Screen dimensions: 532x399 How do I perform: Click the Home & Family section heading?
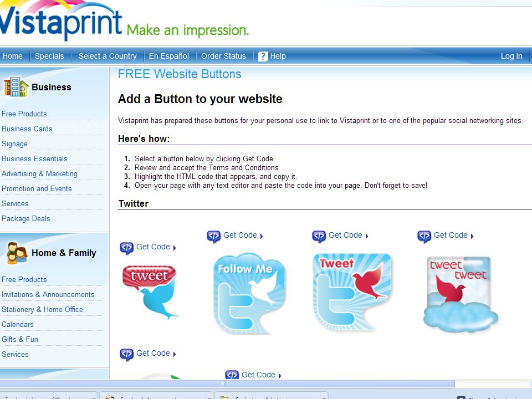point(64,253)
